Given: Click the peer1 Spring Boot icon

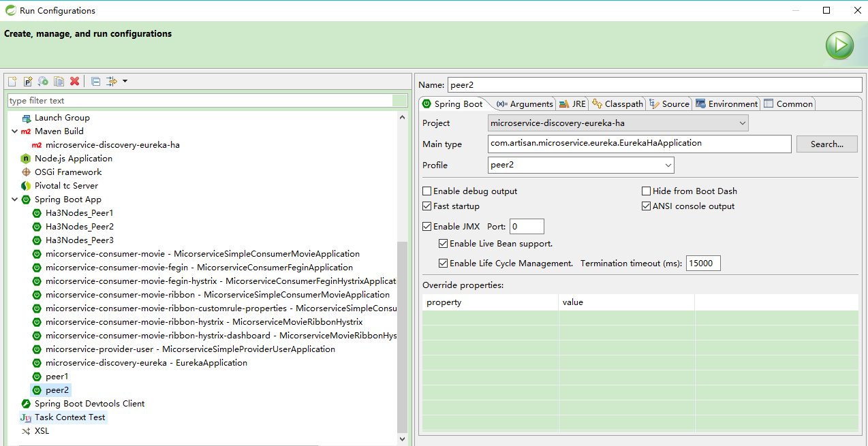Looking at the screenshot, I should [x=37, y=377].
